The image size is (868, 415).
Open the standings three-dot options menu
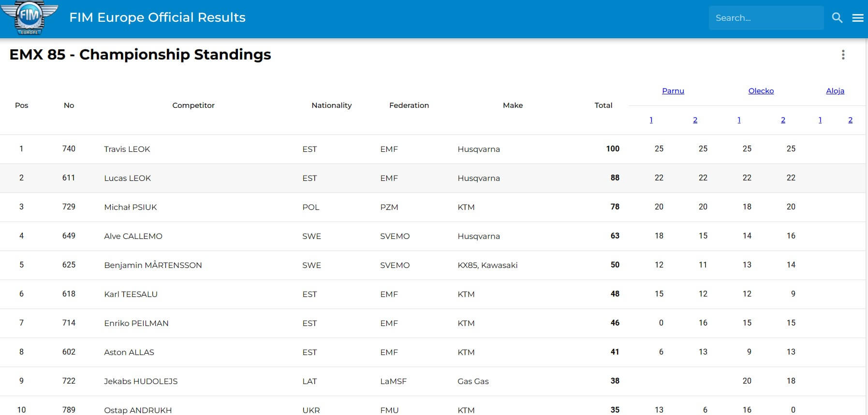(x=843, y=55)
